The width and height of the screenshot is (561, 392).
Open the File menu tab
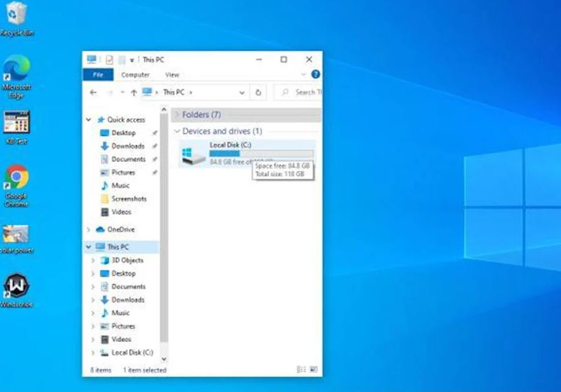click(98, 75)
